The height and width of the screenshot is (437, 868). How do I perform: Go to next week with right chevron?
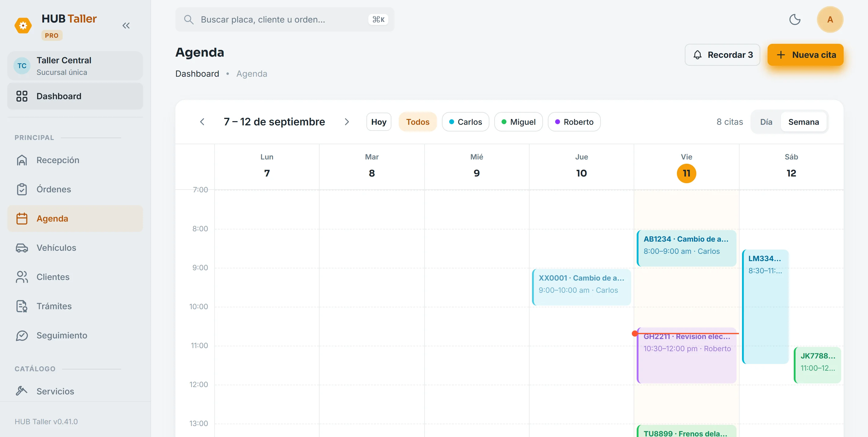pos(347,122)
